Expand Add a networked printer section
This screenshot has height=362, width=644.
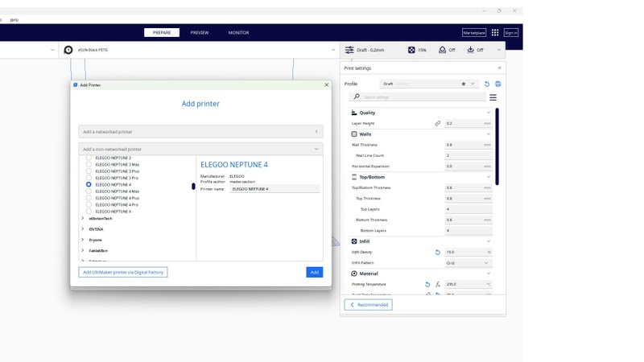[x=200, y=132]
